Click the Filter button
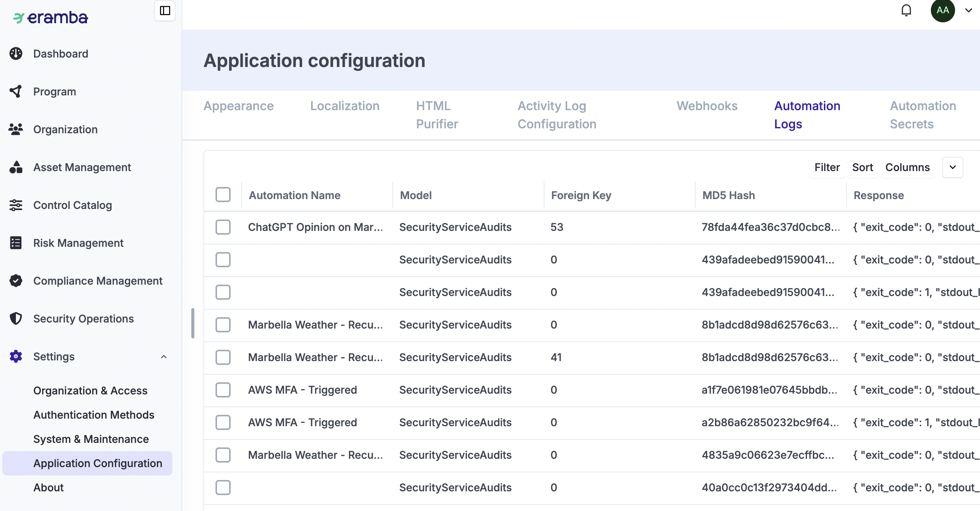 [x=826, y=168]
